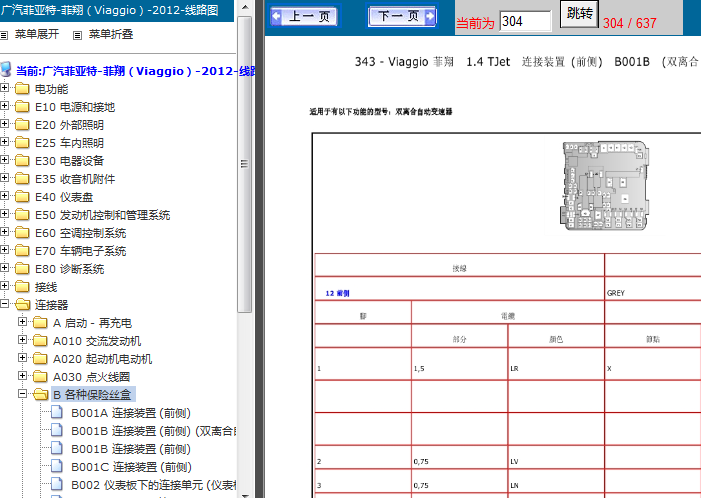Click 菜单折叠 to collapse the menu
The height and width of the screenshot is (498, 701).
(111, 34)
